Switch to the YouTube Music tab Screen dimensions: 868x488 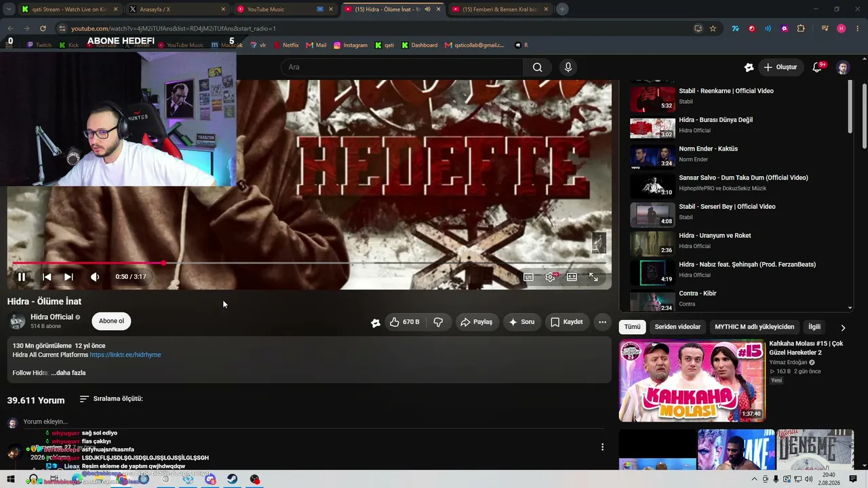[x=283, y=9]
